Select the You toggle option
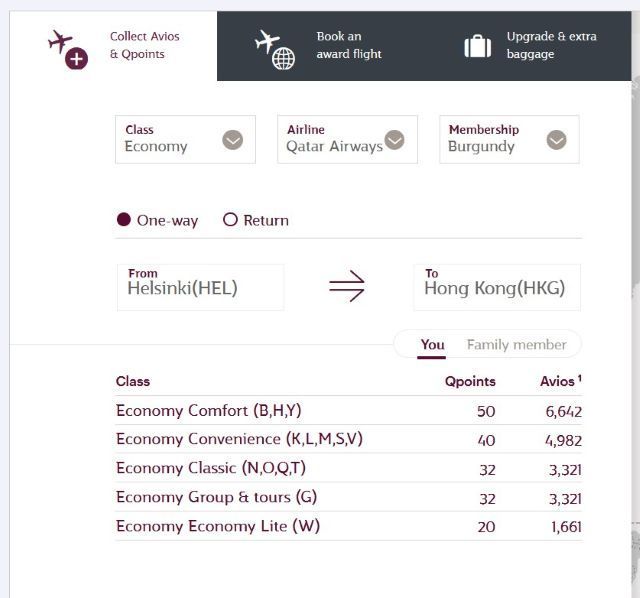The width and height of the screenshot is (640, 598). pos(432,344)
